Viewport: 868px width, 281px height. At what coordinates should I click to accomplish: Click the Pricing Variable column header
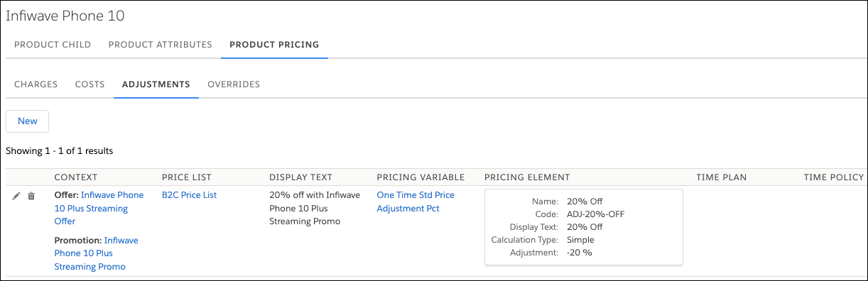tap(421, 177)
